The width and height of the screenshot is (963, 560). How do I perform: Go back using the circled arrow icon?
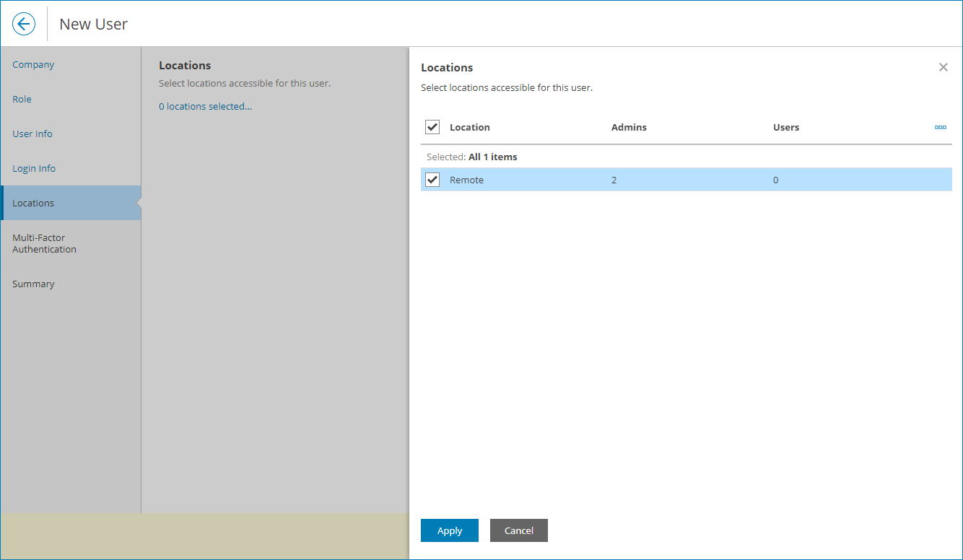(24, 24)
